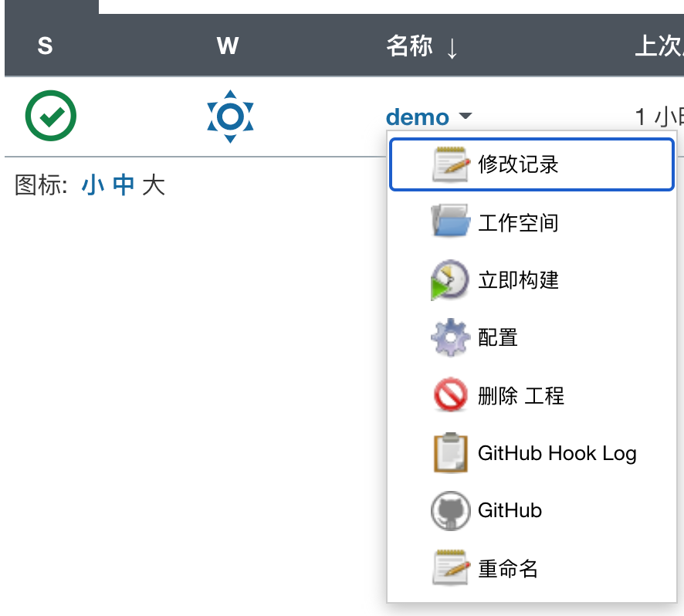Click the clock icon for 立即构建
Viewport: 684px width, 616px height.
point(450,279)
